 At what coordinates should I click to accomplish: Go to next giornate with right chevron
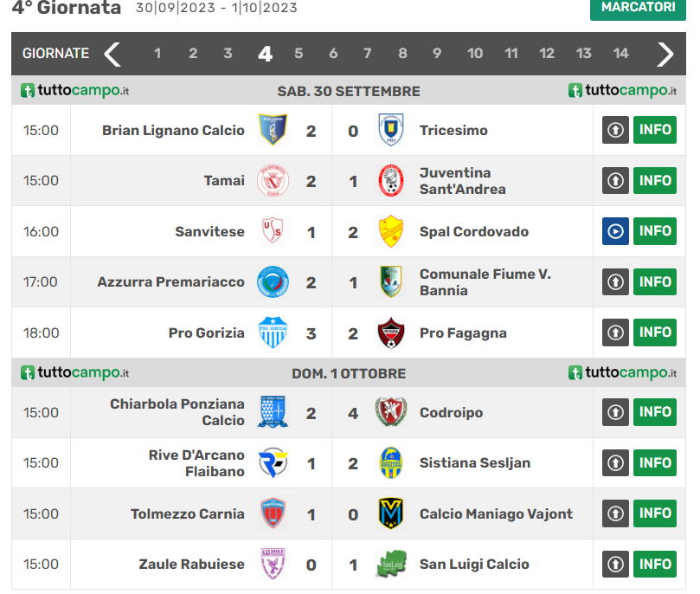(665, 54)
